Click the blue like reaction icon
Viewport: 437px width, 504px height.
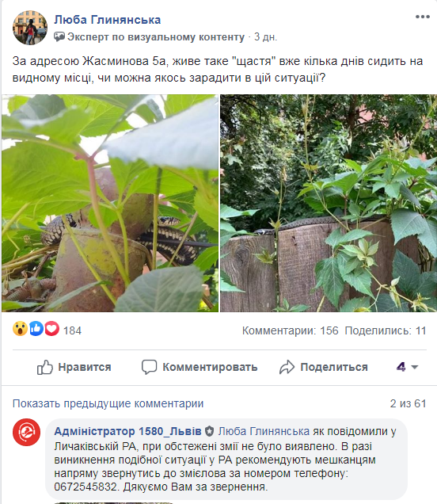[36, 329]
